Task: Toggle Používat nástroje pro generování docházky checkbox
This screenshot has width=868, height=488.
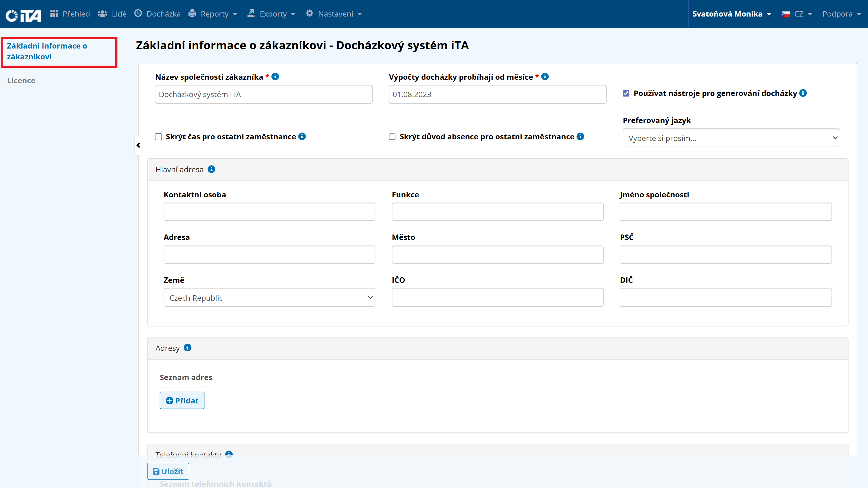Action: (626, 93)
